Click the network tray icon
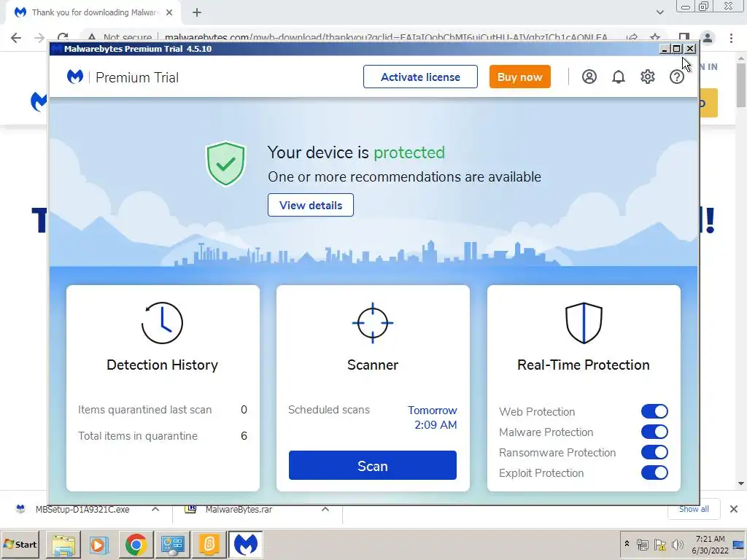Viewport: 747px width, 560px height. tap(643, 544)
